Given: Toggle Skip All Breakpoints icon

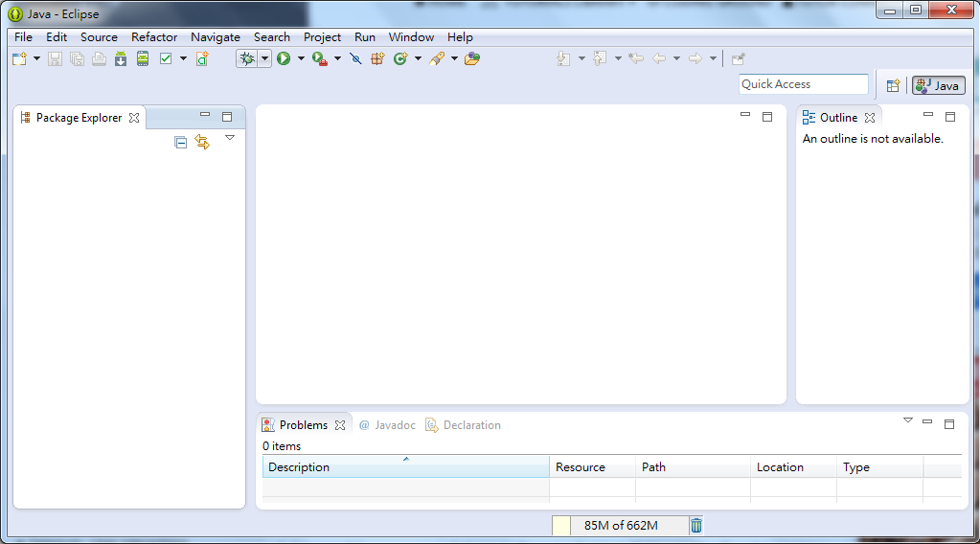Looking at the screenshot, I should tap(355, 58).
